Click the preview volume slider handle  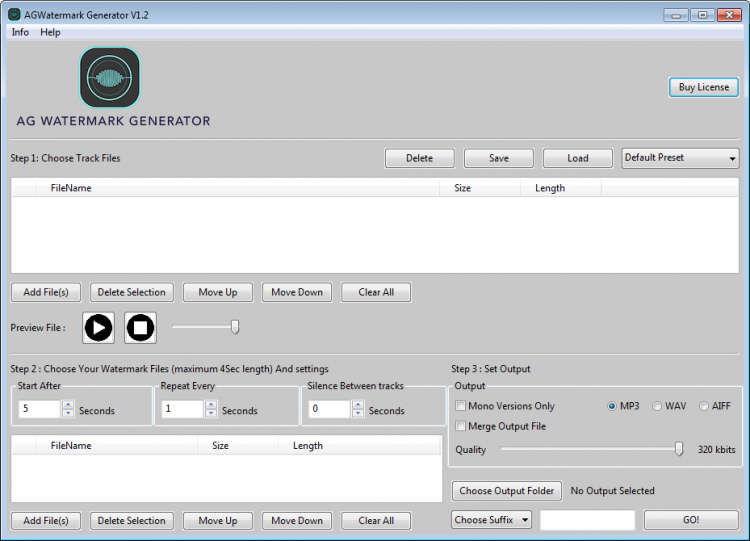click(235, 327)
